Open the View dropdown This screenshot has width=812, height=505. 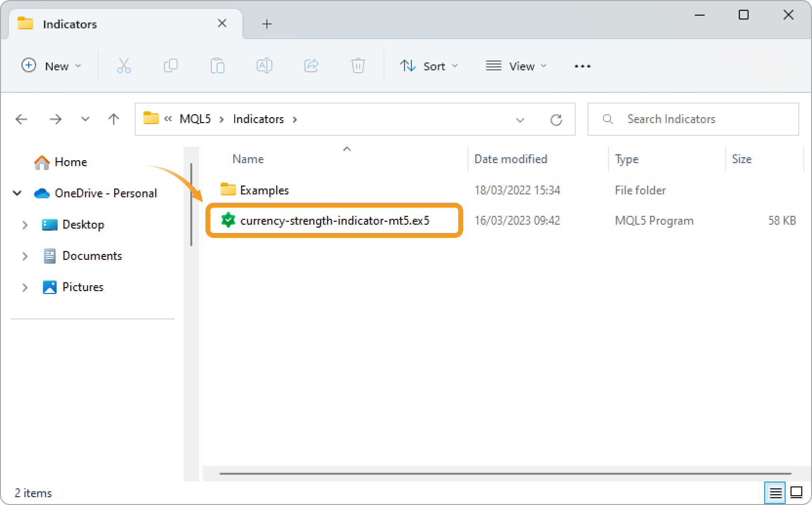(516, 66)
